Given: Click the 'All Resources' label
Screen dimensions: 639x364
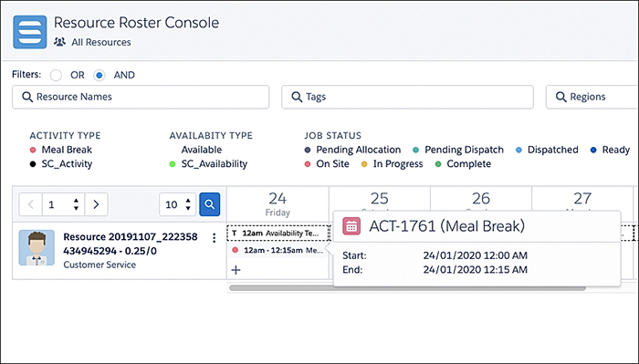Looking at the screenshot, I should point(101,42).
